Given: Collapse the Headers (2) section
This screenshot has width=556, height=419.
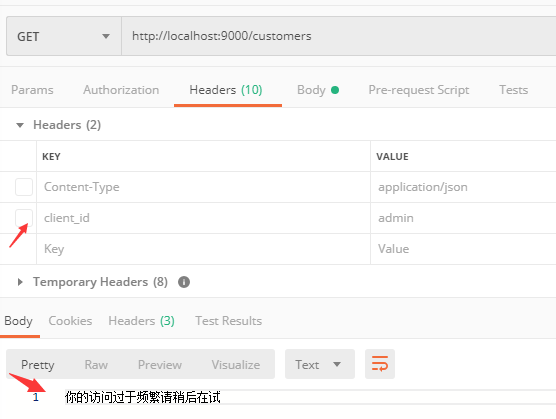Looking at the screenshot, I should [20, 125].
